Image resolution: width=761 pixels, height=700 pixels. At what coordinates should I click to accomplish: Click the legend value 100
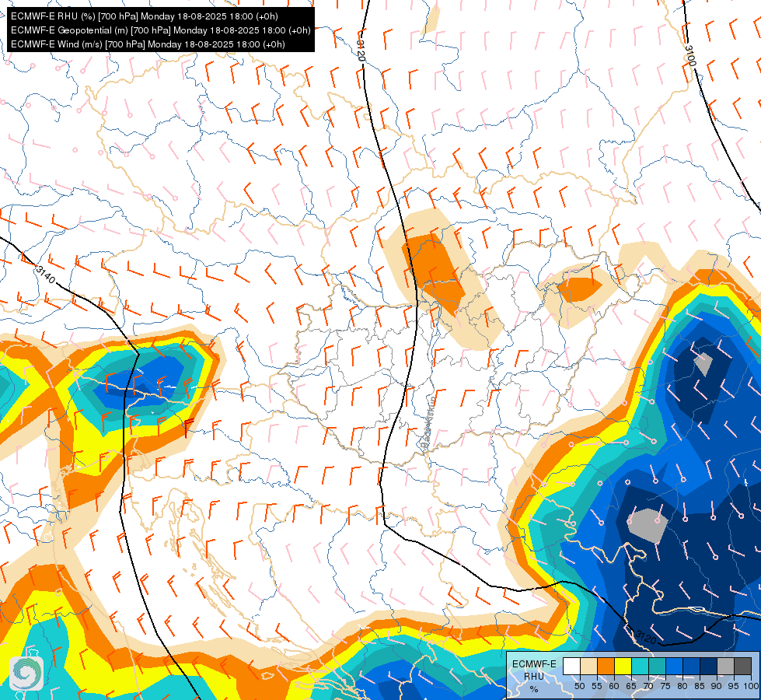tap(752, 686)
